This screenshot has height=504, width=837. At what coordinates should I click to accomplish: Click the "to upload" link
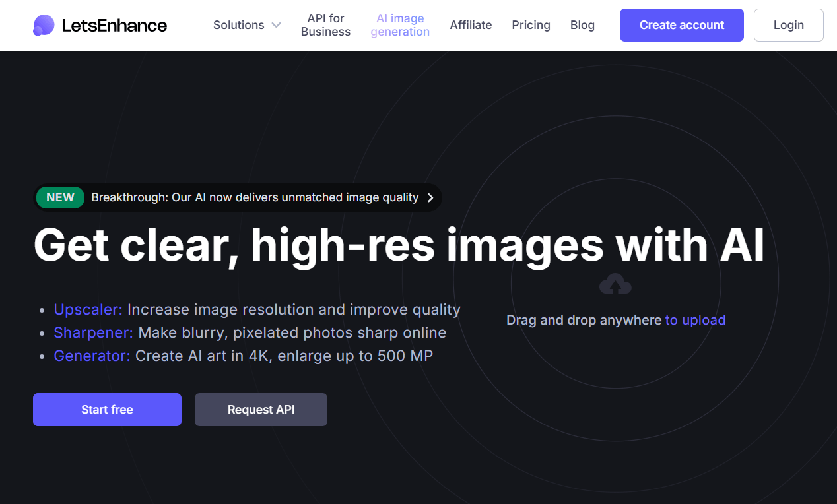695,320
